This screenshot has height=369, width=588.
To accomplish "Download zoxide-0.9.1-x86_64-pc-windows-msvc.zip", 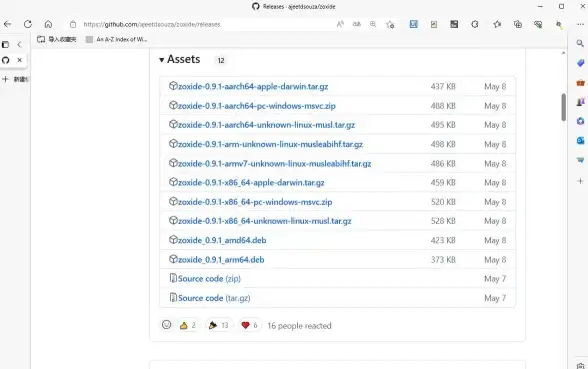I will coord(255,202).
